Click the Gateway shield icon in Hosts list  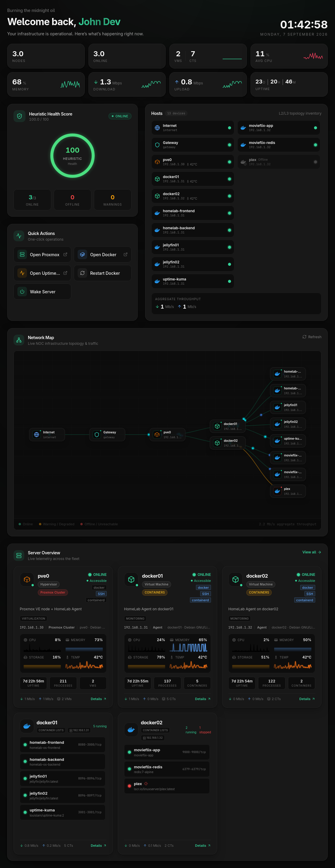157,145
